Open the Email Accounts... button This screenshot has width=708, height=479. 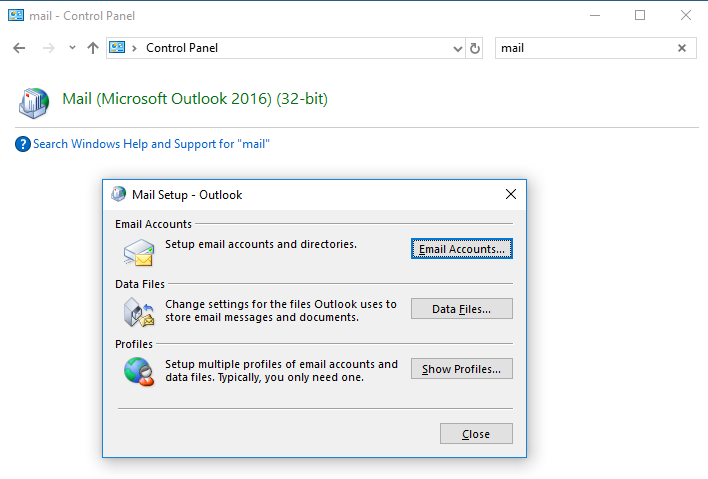pos(461,249)
